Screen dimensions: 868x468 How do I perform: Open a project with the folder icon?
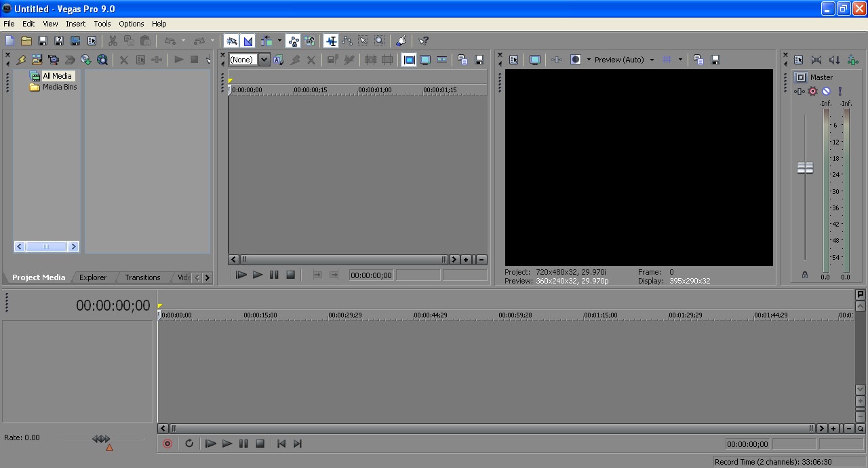pyautogui.click(x=26, y=41)
